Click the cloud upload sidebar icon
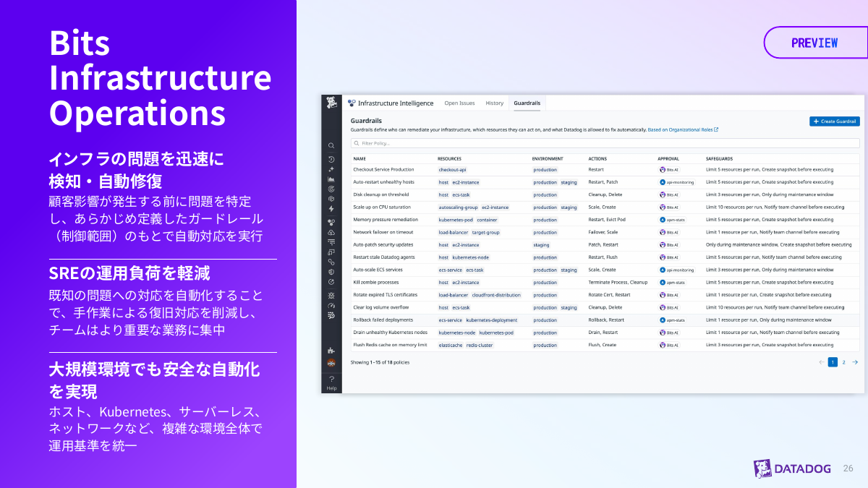The width and height of the screenshot is (868, 488). click(331, 232)
